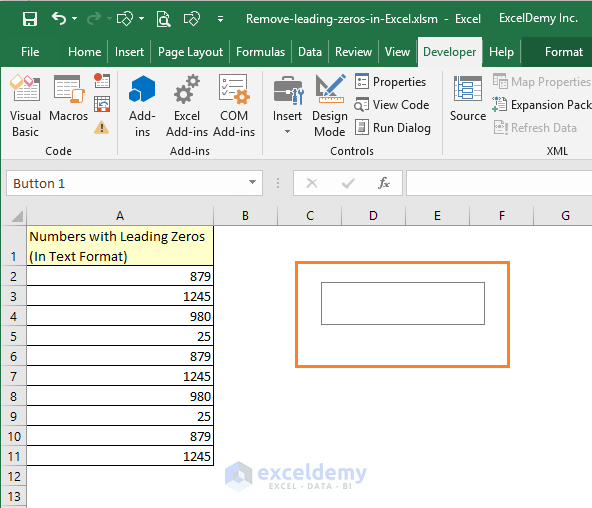
Task: Click Refresh Data in XML group
Action: (535, 128)
